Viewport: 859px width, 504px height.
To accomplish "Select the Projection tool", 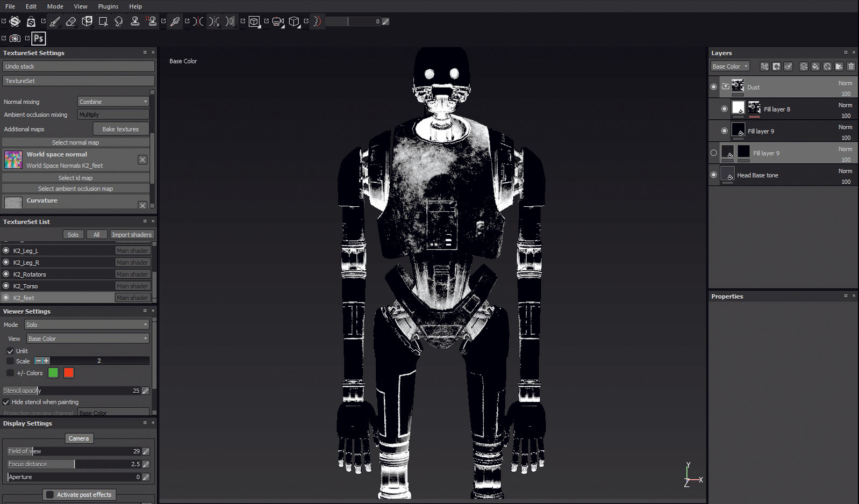I will coord(87,21).
